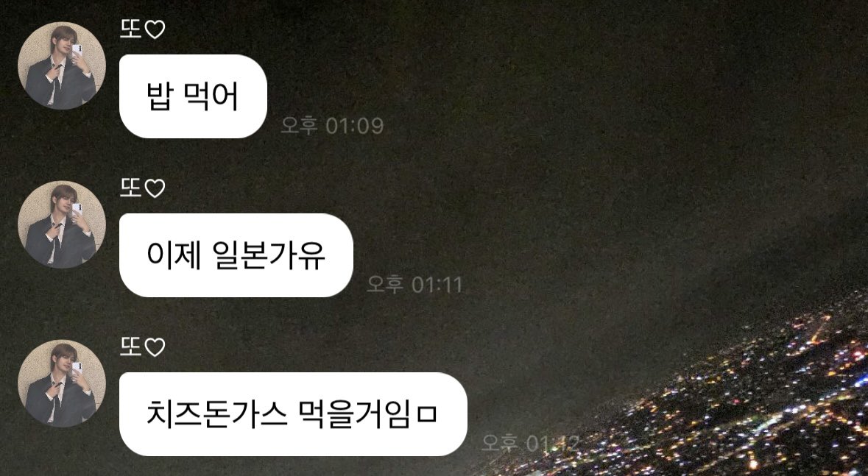Click sender name 또 above "밥 먹어"
This screenshot has height=476, width=868.
[x=130, y=29]
